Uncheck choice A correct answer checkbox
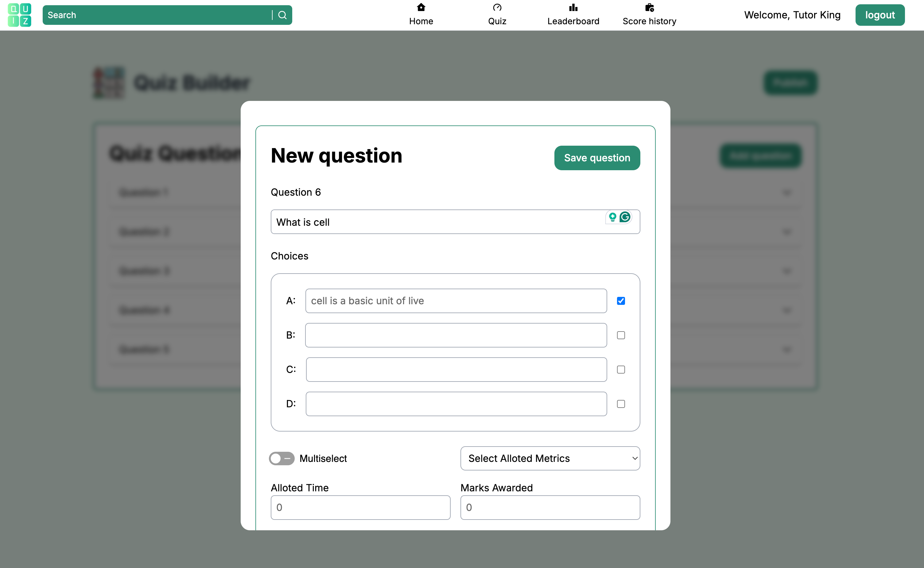The image size is (924, 568). point(621,301)
